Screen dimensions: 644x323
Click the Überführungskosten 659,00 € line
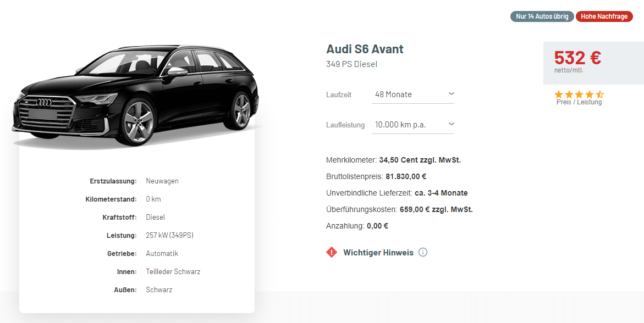[x=400, y=209]
